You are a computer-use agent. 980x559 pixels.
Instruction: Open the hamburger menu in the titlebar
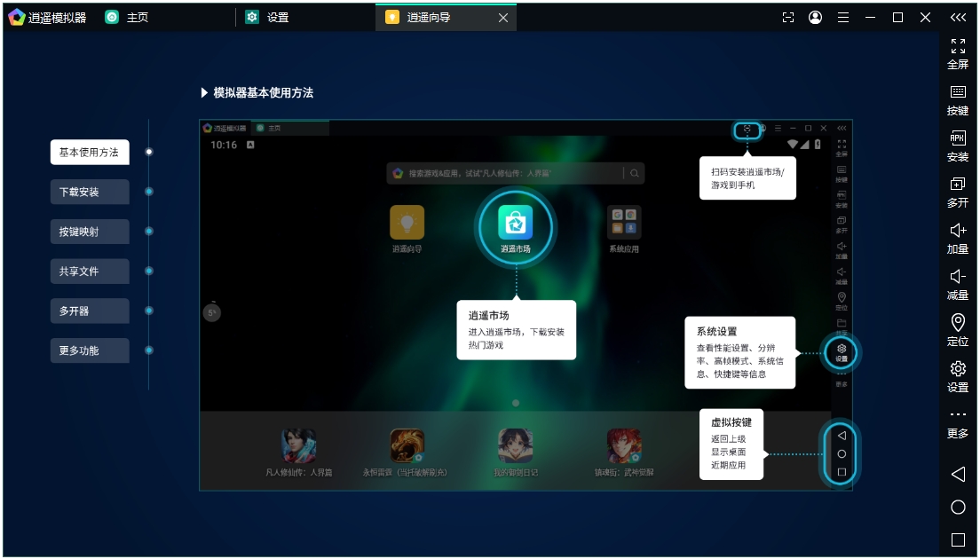(843, 17)
